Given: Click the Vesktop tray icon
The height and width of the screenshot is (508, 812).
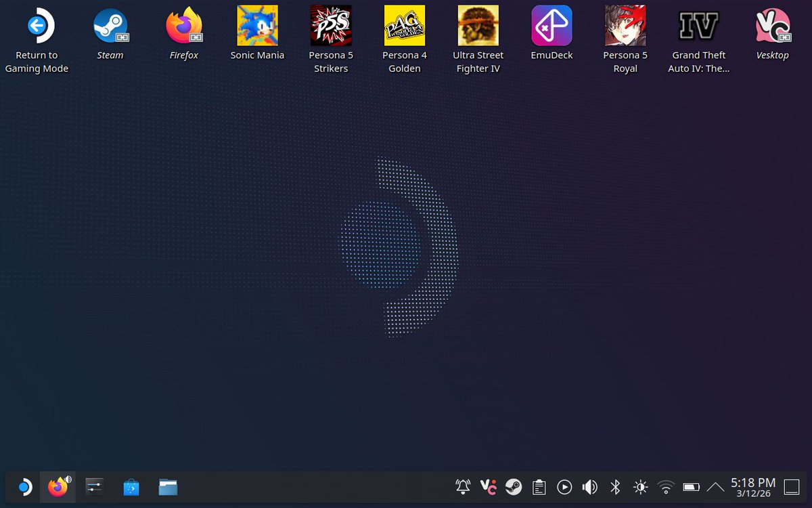Looking at the screenshot, I should click(x=488, y=487).
